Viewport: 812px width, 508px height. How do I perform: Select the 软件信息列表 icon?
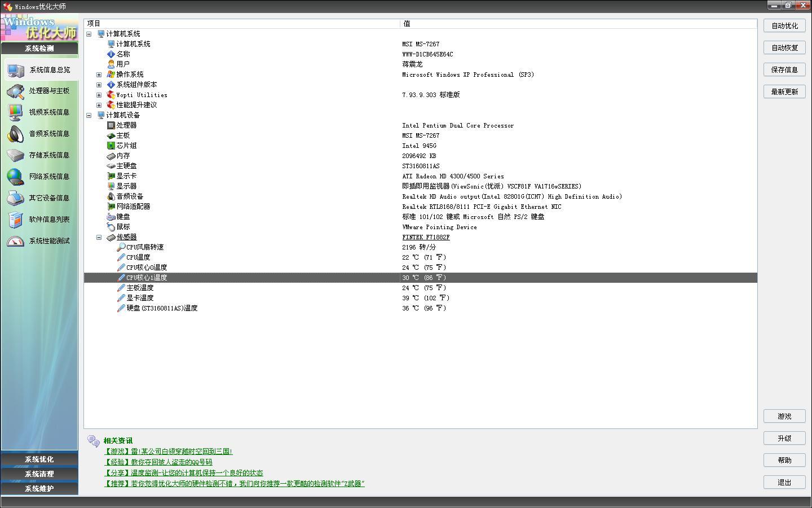(x=15, y=220)
